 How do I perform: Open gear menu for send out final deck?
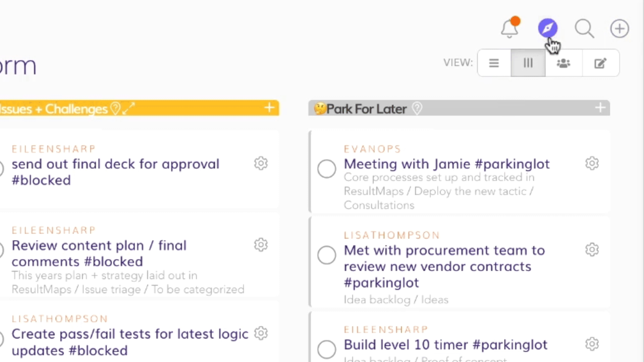click(x=261, y=164)
